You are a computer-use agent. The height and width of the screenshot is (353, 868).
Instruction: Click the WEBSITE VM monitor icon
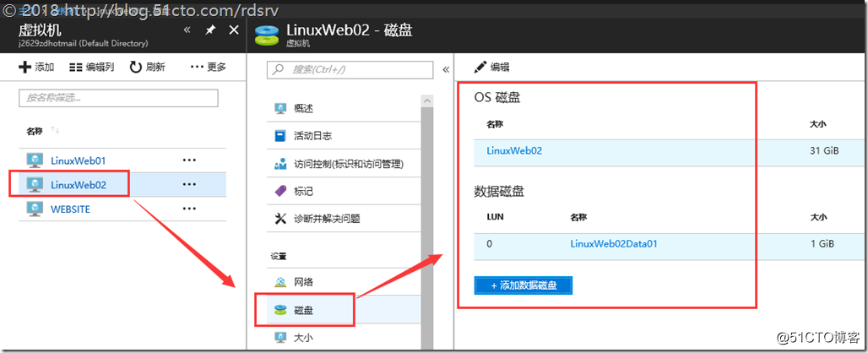35,209
